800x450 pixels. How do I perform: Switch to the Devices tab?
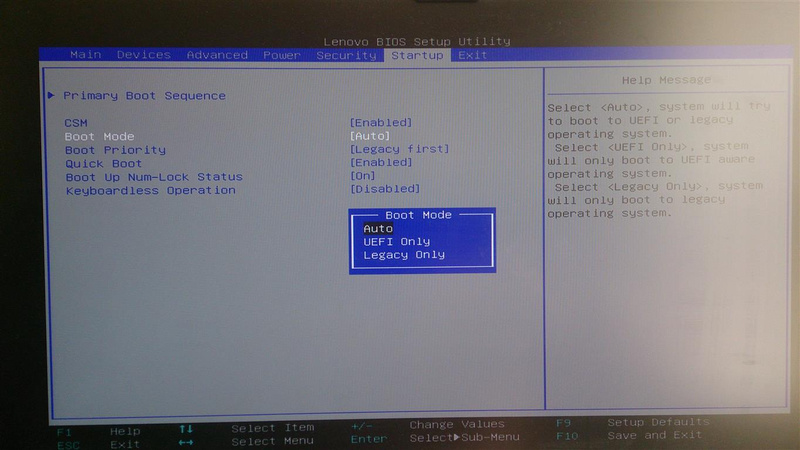(x=143, y=55)
